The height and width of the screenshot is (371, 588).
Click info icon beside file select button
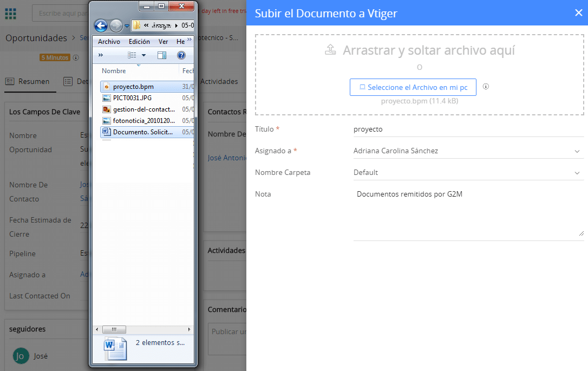(486, 87)
